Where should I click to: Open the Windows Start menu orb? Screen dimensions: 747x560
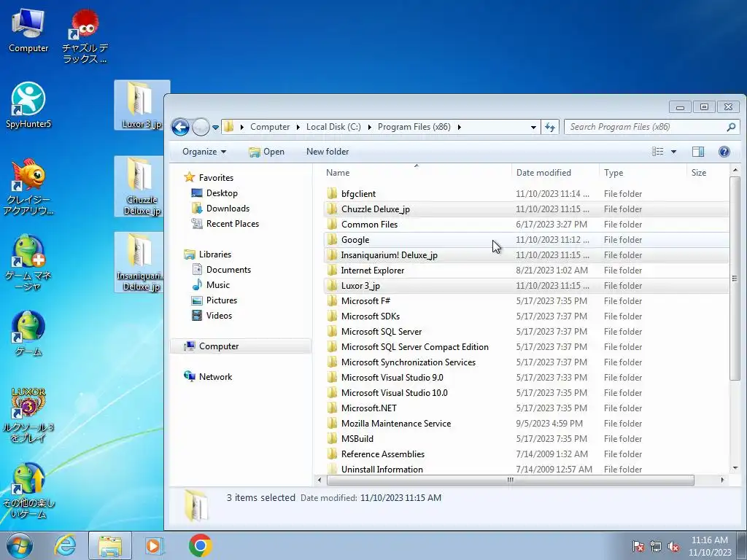[x=20, y=545]
